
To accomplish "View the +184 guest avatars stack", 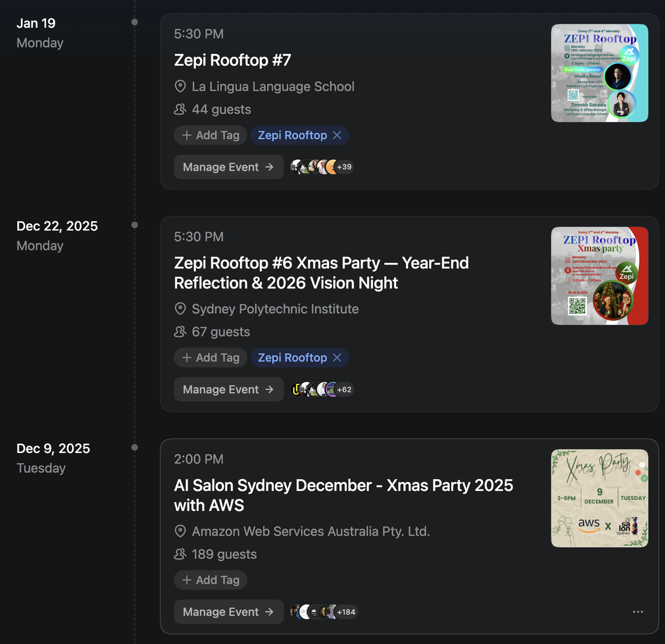I will pos(324,612).
